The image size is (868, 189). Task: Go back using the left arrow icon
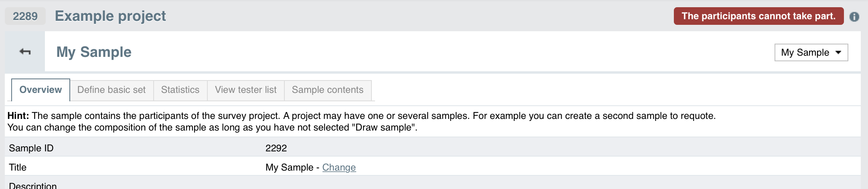coord(25,52)
